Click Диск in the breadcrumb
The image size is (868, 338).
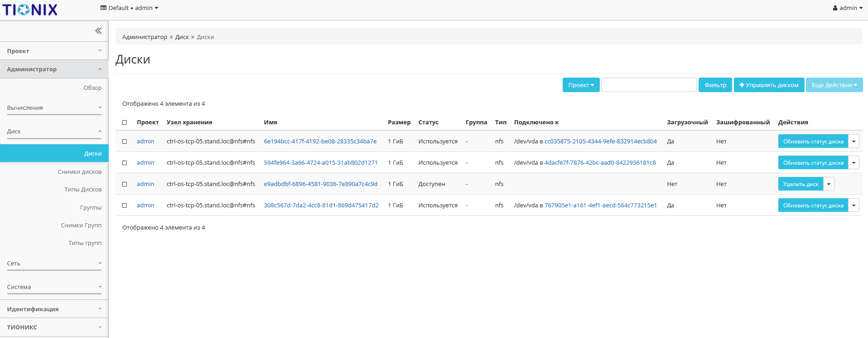click(x=182, y=37)
